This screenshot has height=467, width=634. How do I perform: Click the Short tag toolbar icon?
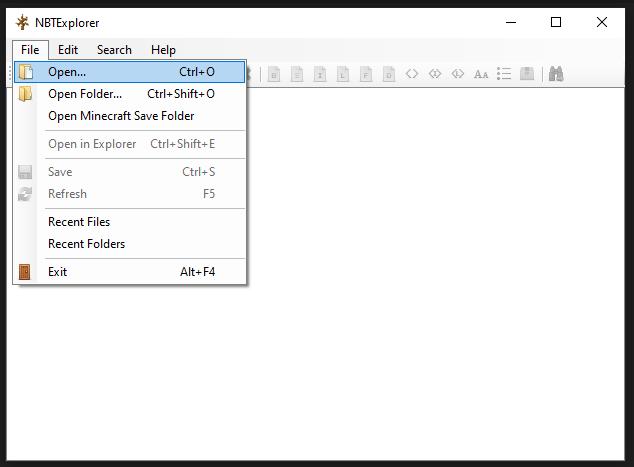[x=296, y=73]
